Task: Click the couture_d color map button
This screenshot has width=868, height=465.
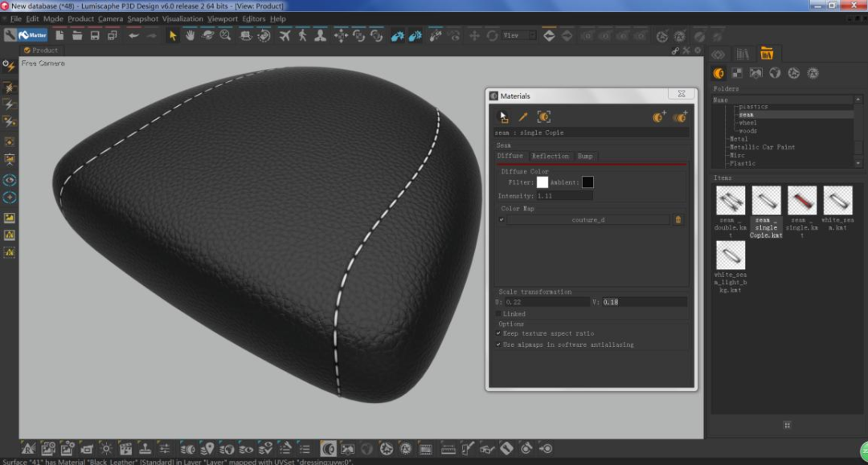Action: (588, 219)
